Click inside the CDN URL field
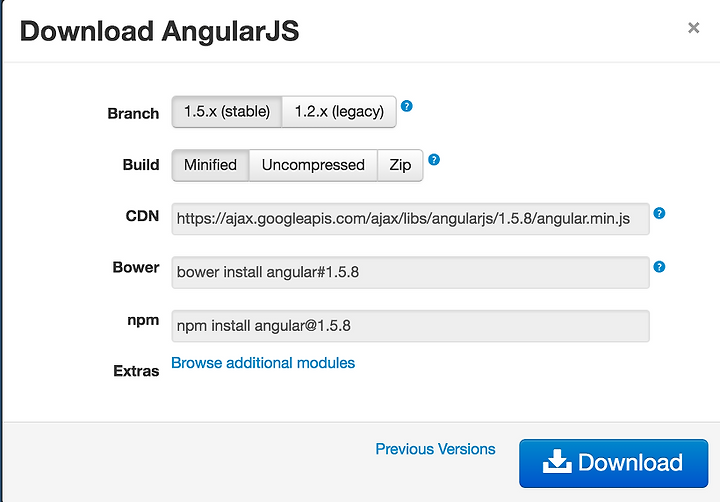720x502 pixels. pos(411,219)
